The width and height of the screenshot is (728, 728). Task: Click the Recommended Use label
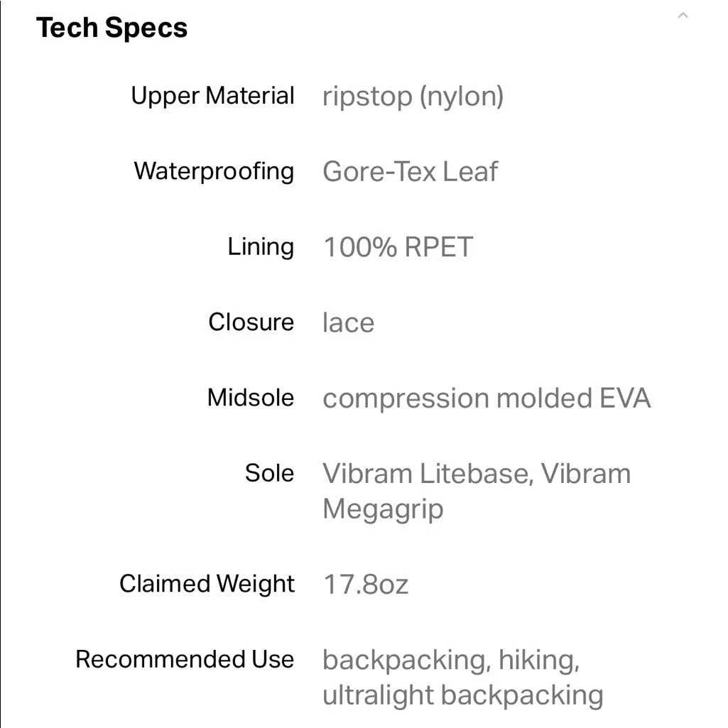pos(185,659)
